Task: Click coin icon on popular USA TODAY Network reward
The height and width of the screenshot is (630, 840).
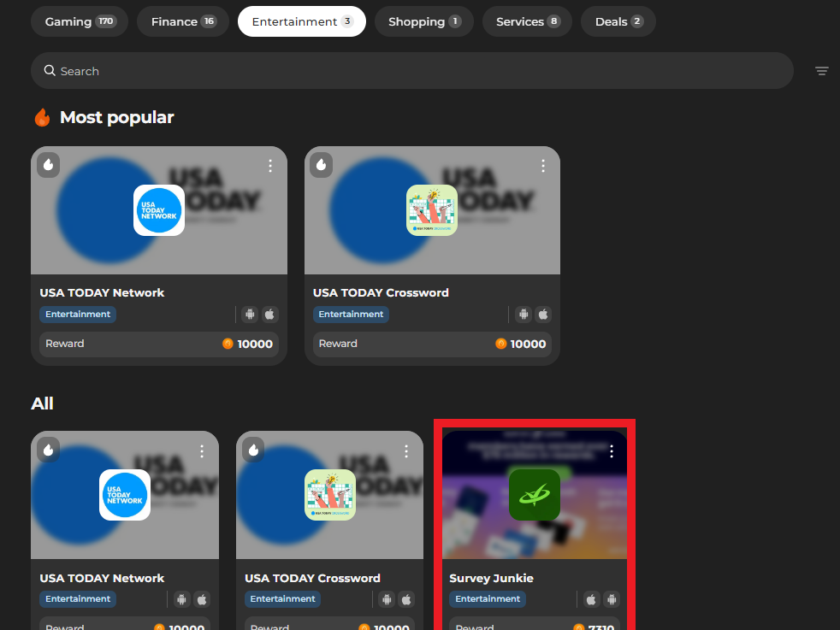Action: coord(228,344)
